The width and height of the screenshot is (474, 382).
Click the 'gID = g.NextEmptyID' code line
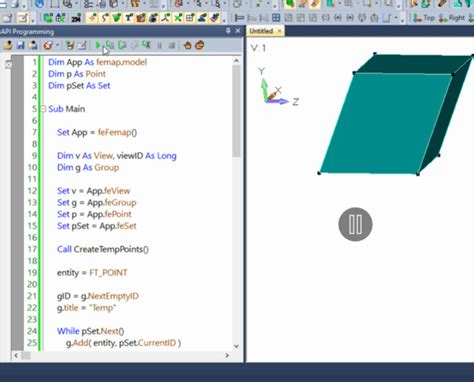point(98,296)
